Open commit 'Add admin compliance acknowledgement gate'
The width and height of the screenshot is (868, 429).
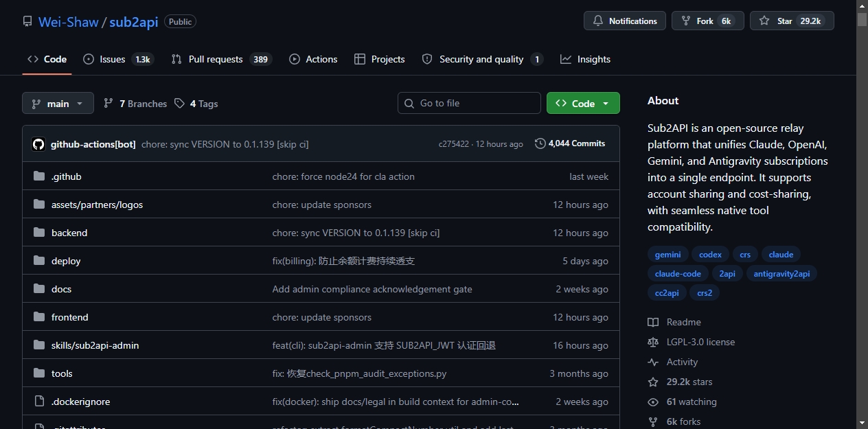[x=372, y=289]
